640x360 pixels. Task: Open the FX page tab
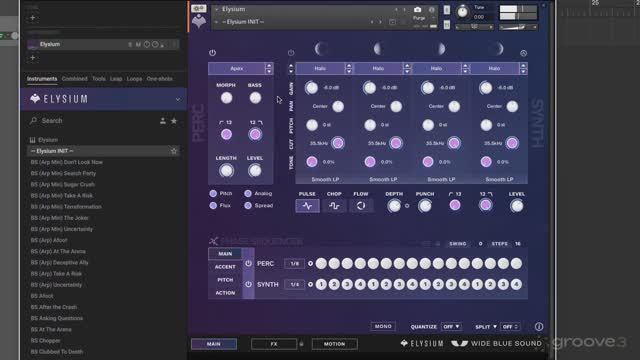tap(274, 344)
